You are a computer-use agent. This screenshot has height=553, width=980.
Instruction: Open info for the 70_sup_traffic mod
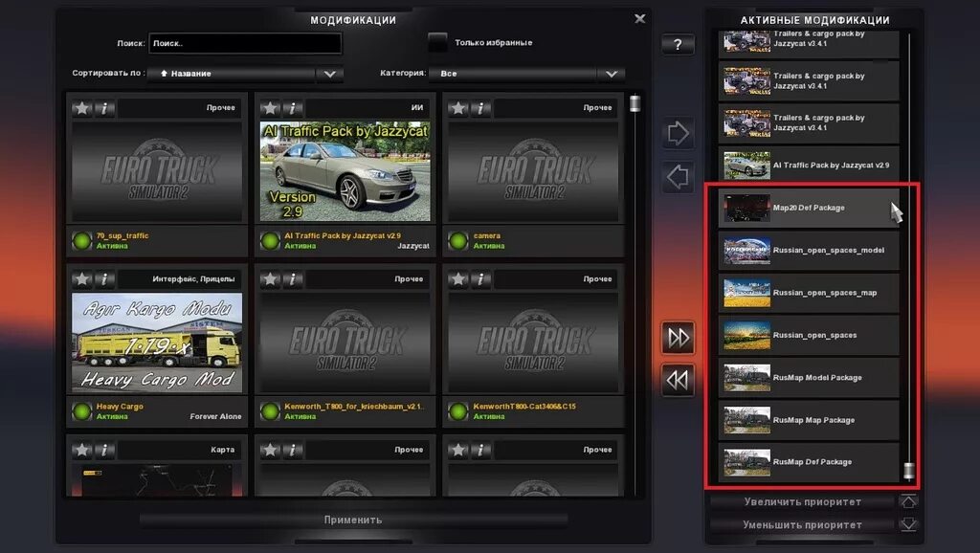coord(104,108)
